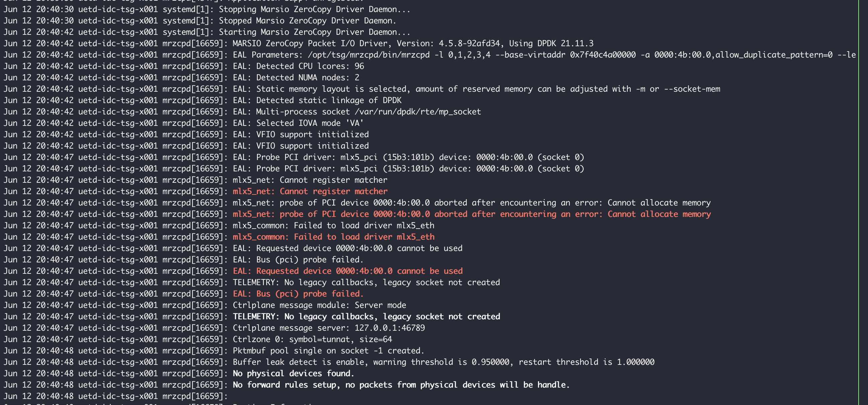Click the bold "TELEMETRY: No legacy callbacks" line

tap(366, 316)
